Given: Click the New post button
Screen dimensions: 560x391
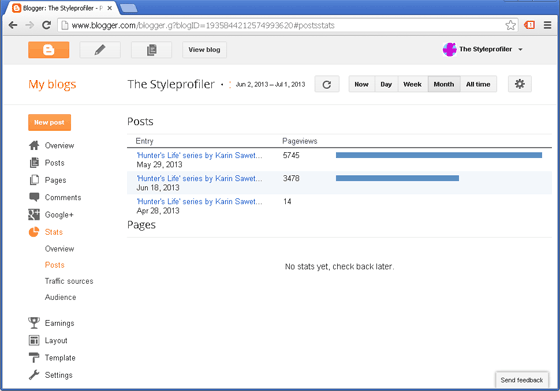Looking at the screenshot, I should (49, 122).
